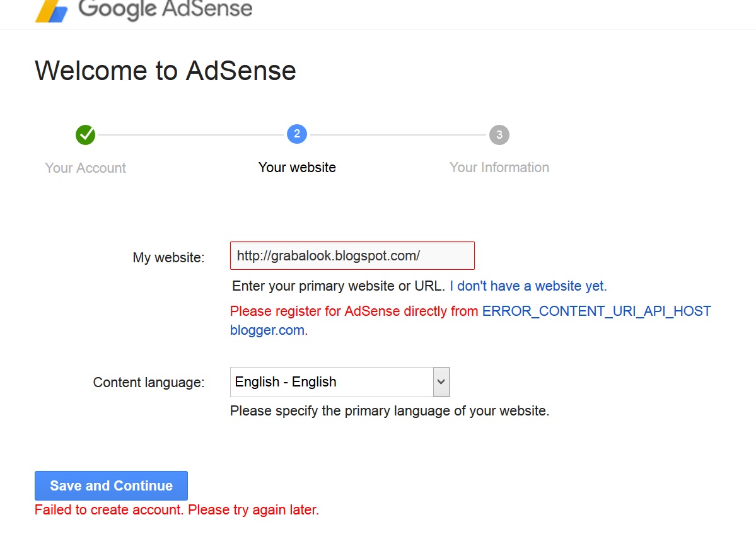This screenshot has width=756, height=534.
Task: Focus the My website URL field
Action: (352, 255)
